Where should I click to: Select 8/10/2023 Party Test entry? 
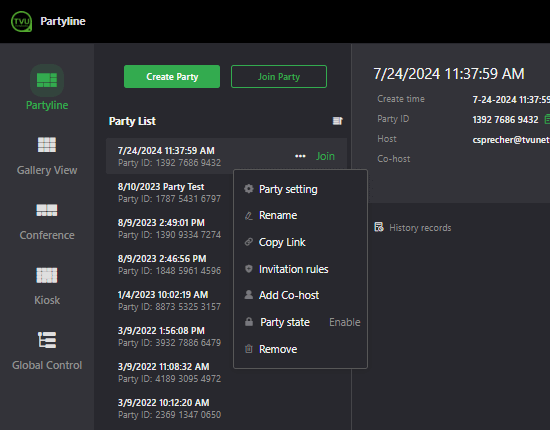pos(169,193)
